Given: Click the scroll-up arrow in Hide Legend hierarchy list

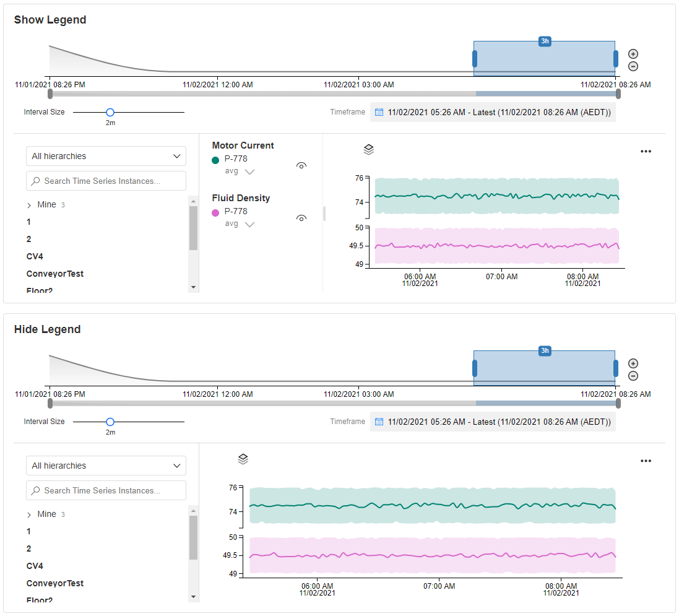Looking at the screenshot, I should 194,511.
